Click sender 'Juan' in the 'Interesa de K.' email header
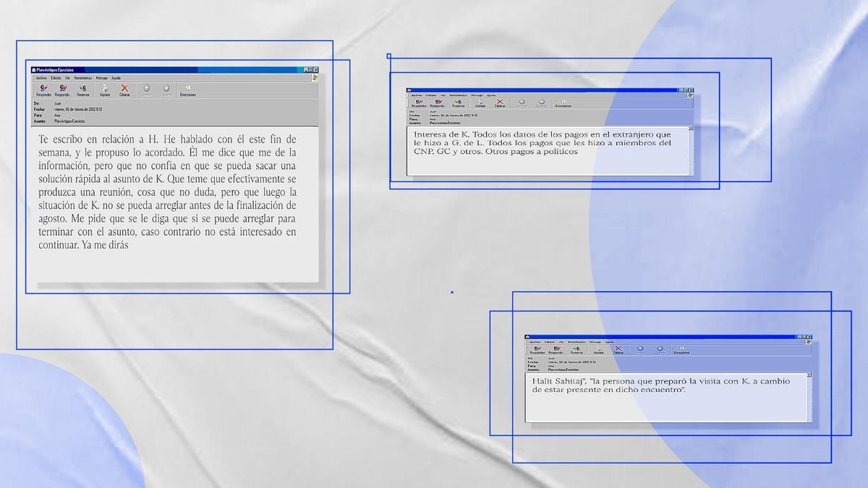The width and height of the screenshot is (868, 488). [x=434, y=111]
